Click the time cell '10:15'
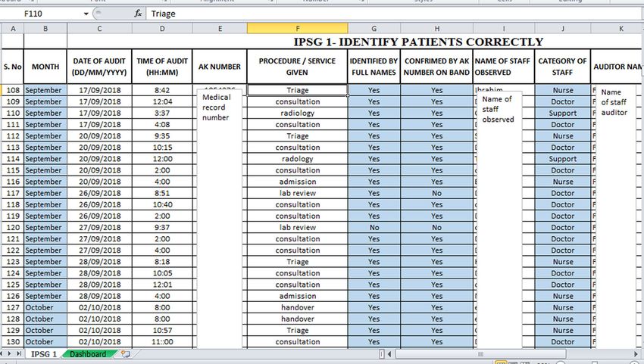The height and width of the screenshot is (364, 644). click(162, 148)
